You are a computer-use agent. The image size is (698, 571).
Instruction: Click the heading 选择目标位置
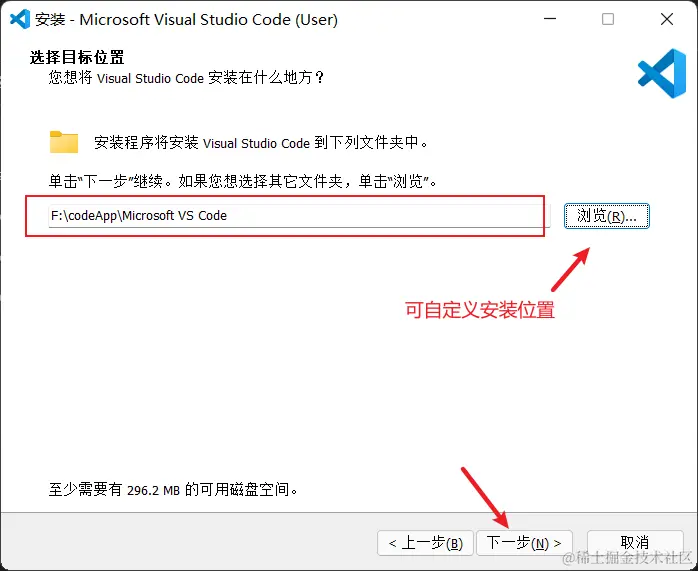[x=77, y=57]
